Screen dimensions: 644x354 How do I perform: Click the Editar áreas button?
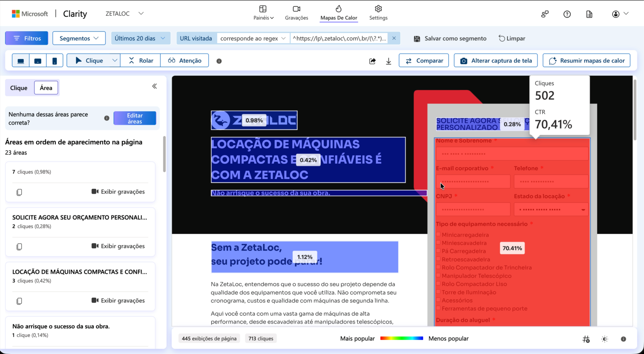[135, 118]
